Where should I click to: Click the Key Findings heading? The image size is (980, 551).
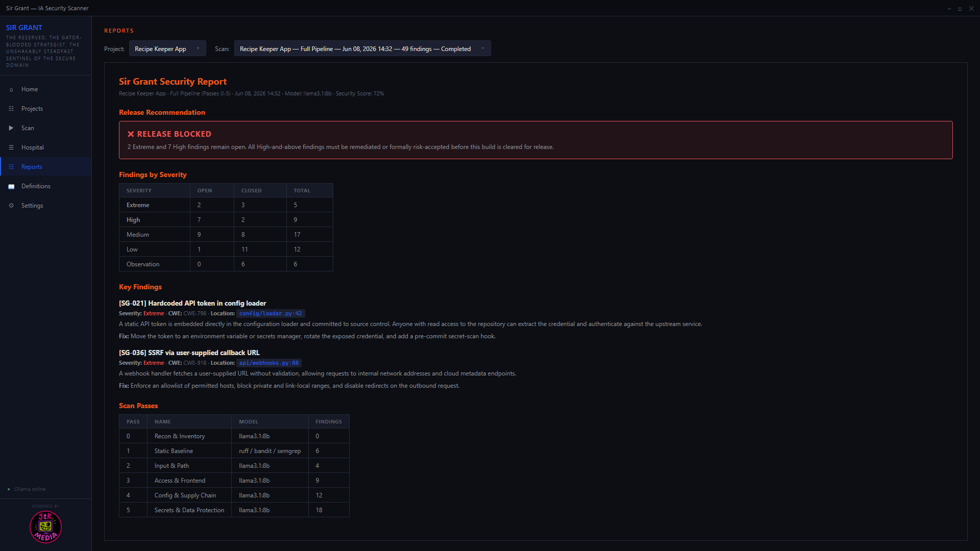[140, 287]
